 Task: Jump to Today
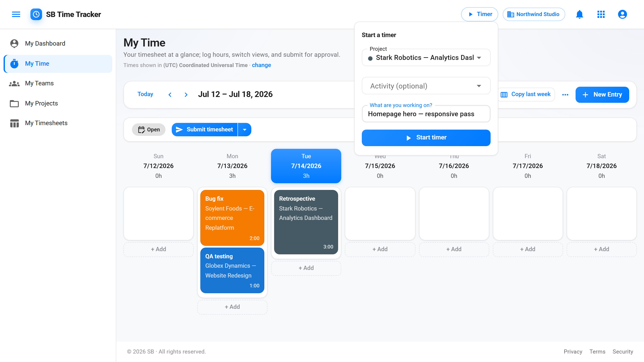pyautogui.click(x=145, y=94)
